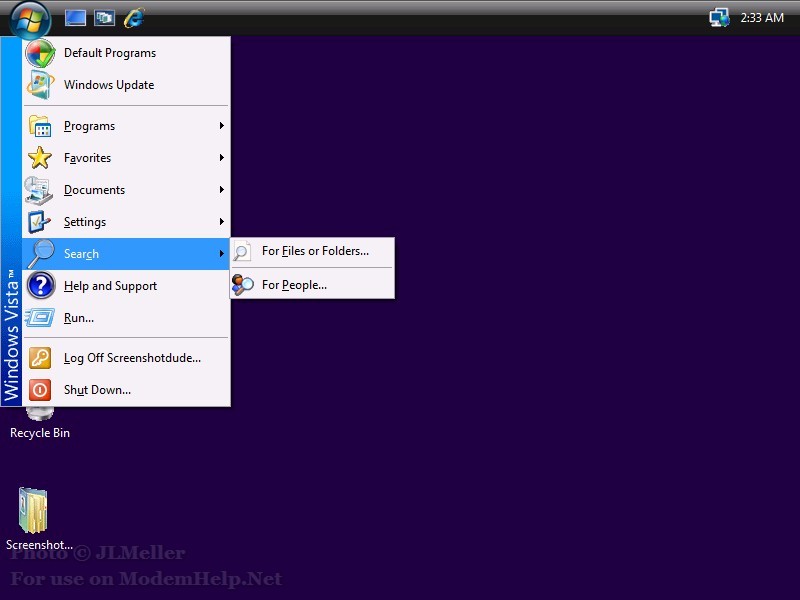
Task: Click the Documents icon
Action: tap(39, 190)
